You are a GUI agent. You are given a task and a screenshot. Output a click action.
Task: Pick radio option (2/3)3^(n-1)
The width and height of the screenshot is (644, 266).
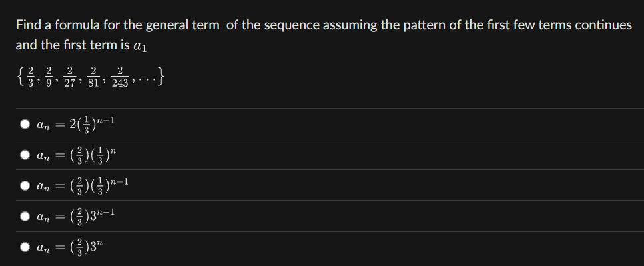coord(25,216)
